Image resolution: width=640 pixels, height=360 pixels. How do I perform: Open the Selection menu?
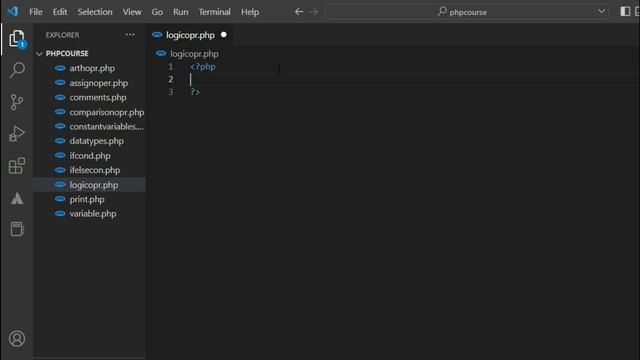tap(95, 12)
